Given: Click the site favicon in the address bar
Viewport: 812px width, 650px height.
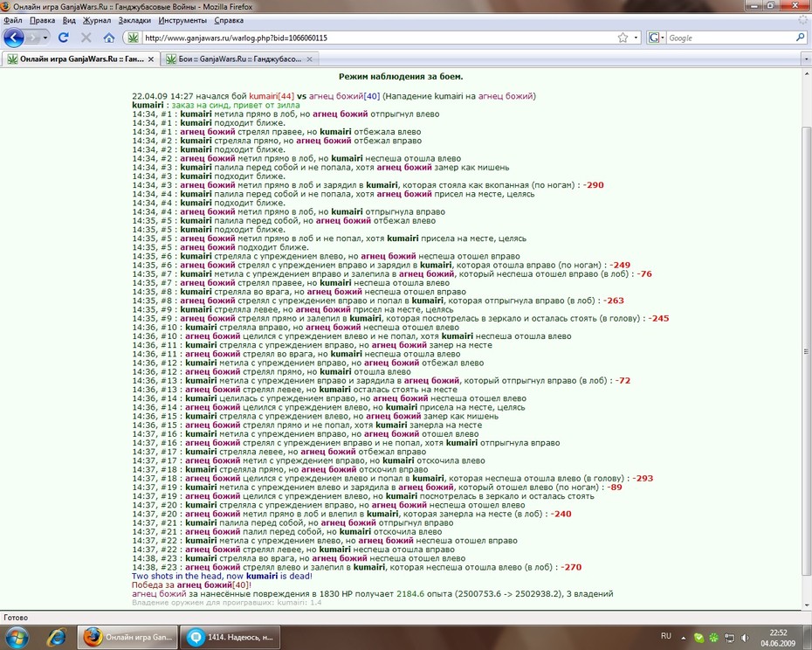Looking at the screenshot, I should (x=133, y=38).
